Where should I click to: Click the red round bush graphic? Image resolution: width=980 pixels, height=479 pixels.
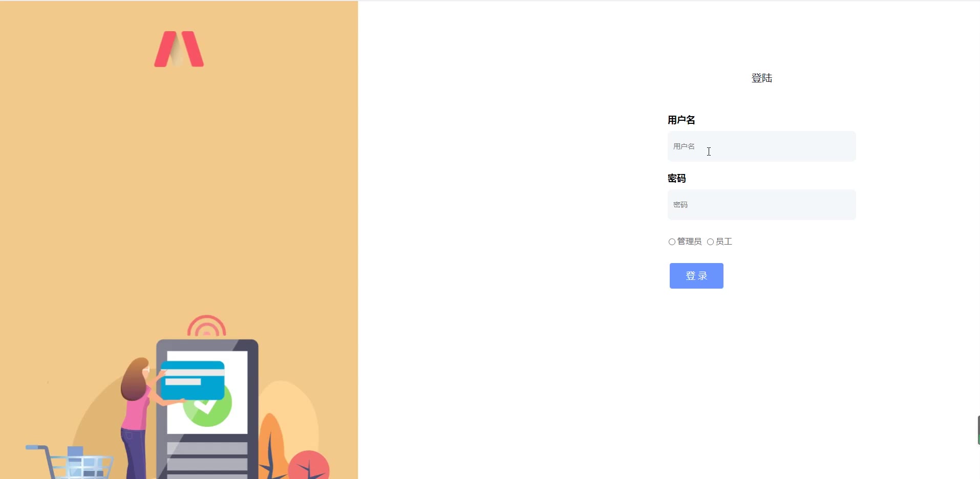coord(308,465)
